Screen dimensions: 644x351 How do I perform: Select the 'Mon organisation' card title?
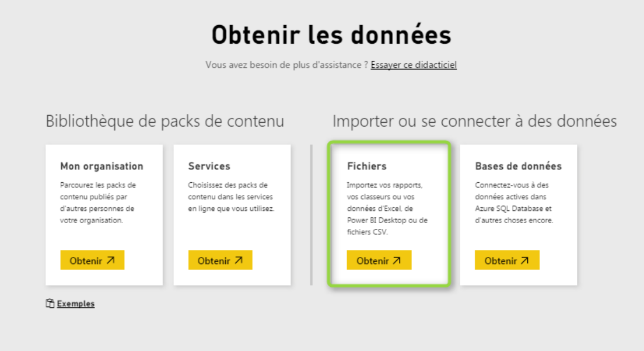101,166
